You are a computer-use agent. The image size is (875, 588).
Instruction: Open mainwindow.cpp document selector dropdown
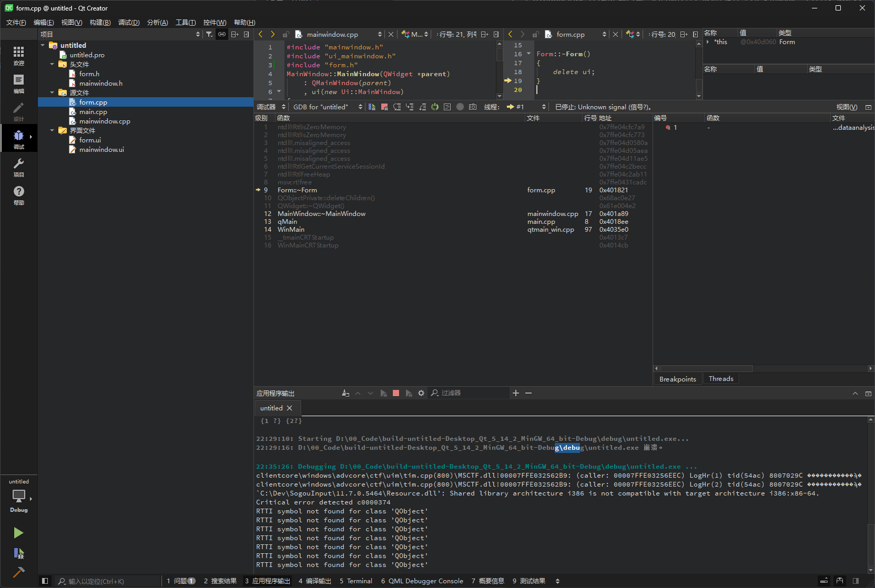(339, 34)
